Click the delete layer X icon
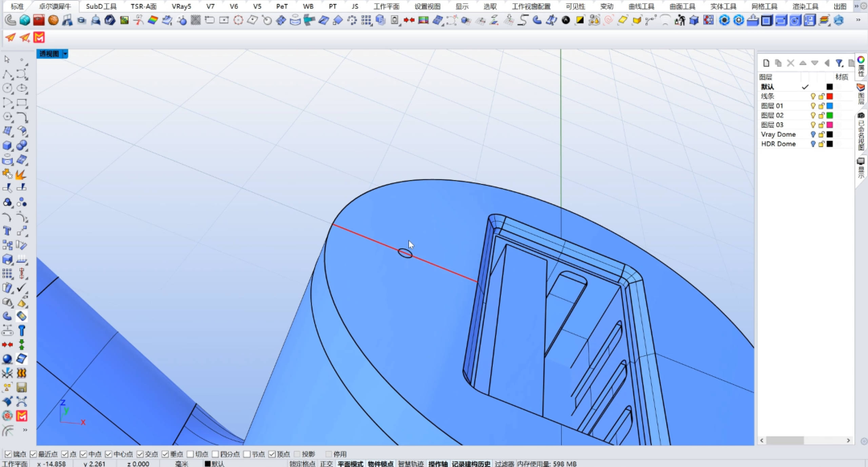Image resolution: width=868 pixels, height=467 pixels. click(790, 63)
